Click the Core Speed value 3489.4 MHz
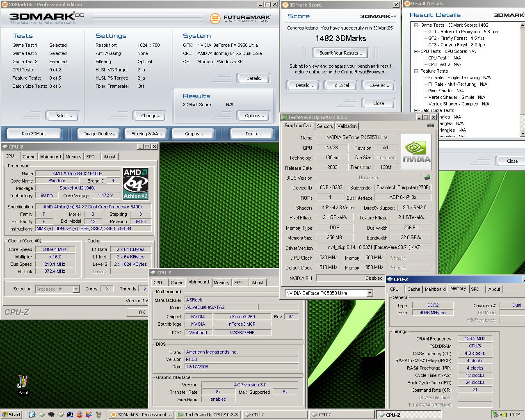 coord(55,249)
